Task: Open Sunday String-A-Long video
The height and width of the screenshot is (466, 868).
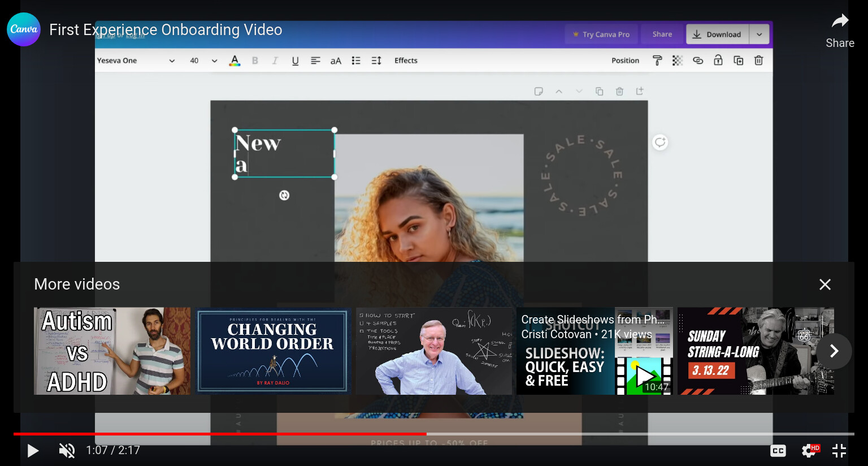Action: click(756, 351)
